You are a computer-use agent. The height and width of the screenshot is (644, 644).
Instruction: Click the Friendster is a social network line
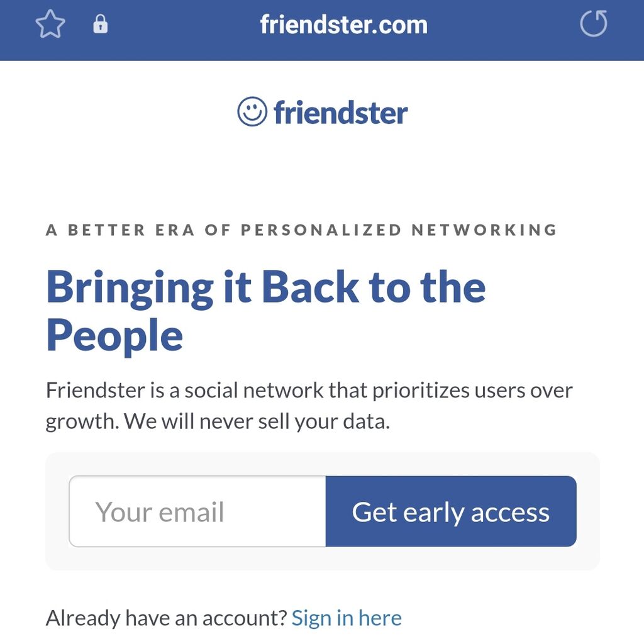click(309, 390)
